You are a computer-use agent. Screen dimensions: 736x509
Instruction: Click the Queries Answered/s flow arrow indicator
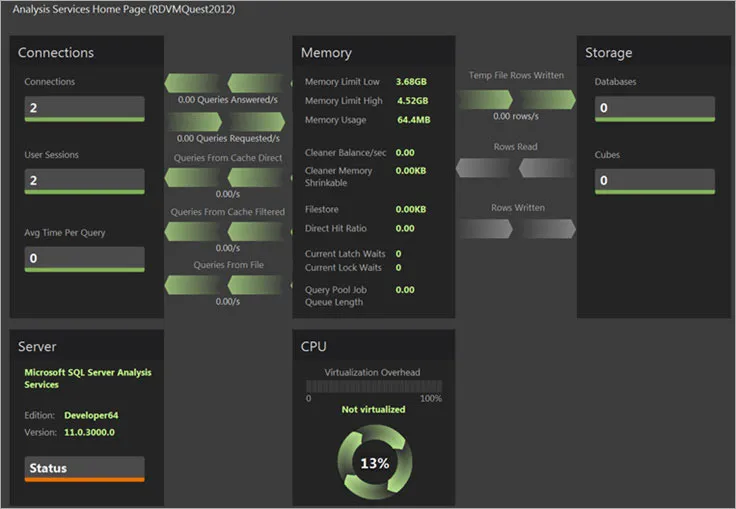click(228, 83)
